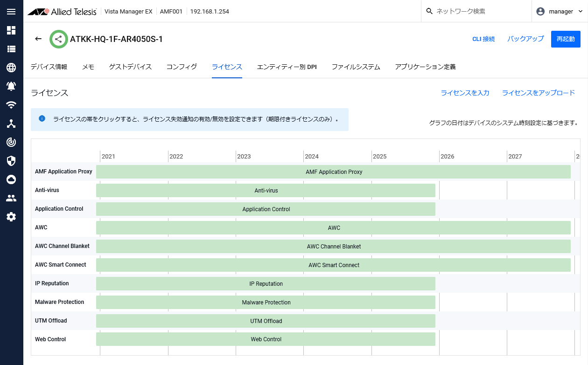Click the ライセンスをアップロード link

click(x=538, y=93)
